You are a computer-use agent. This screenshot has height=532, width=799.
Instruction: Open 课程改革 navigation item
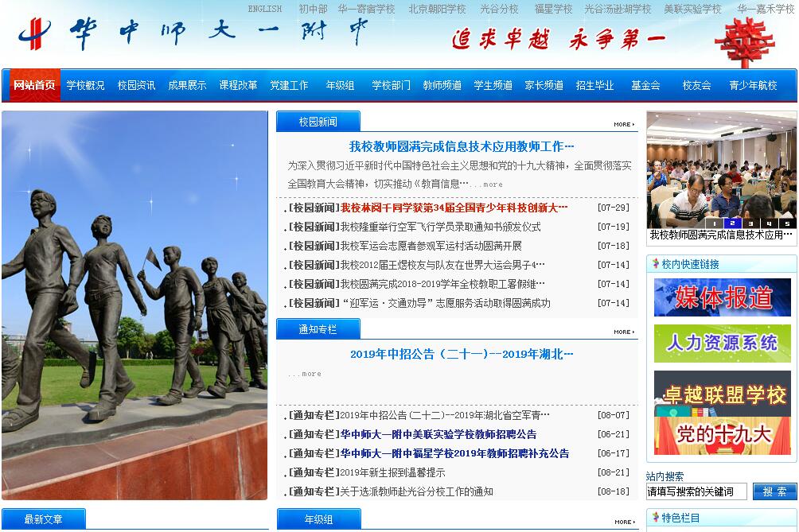(x=239, y=85)
